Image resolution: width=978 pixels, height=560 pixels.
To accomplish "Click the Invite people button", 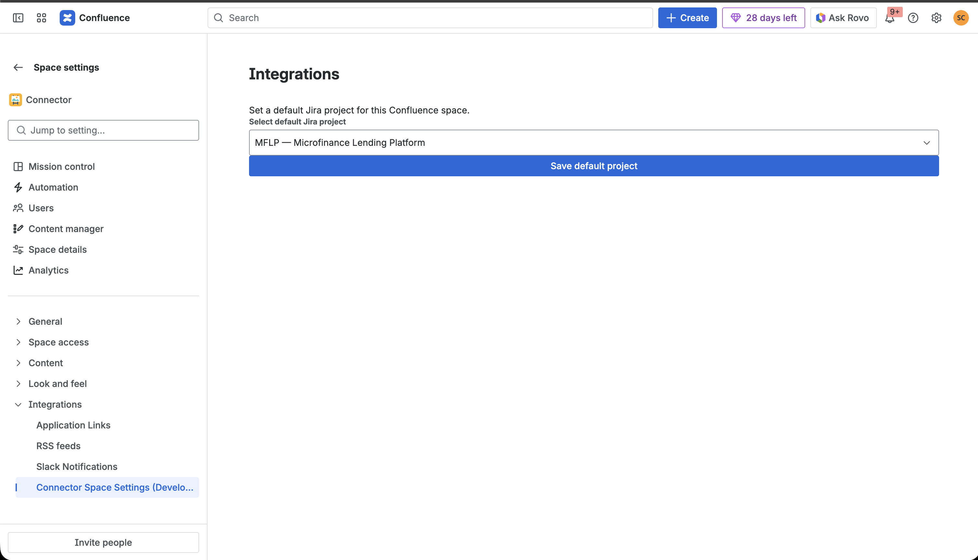I will pyautogui.click(x=103, y=542).
